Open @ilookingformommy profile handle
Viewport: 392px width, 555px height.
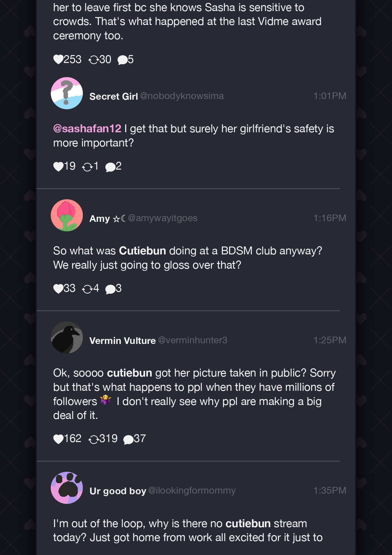pos(192,490)
